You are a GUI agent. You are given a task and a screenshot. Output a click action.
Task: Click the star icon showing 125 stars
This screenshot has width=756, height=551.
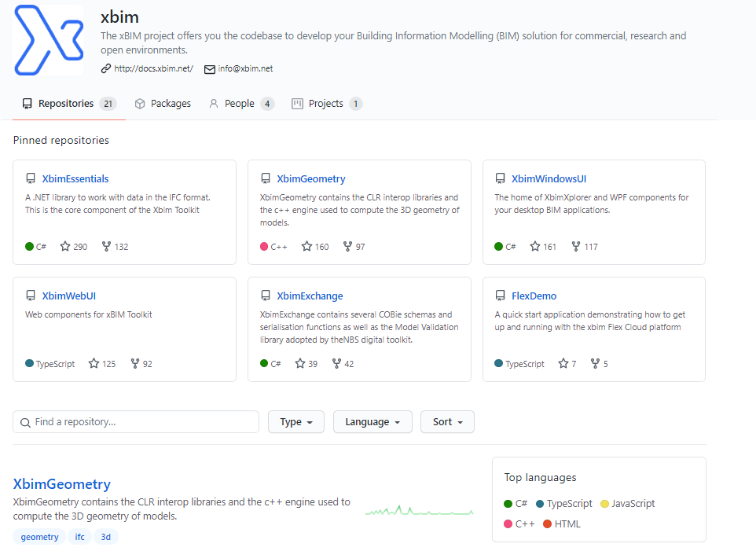tap(94, 363)
